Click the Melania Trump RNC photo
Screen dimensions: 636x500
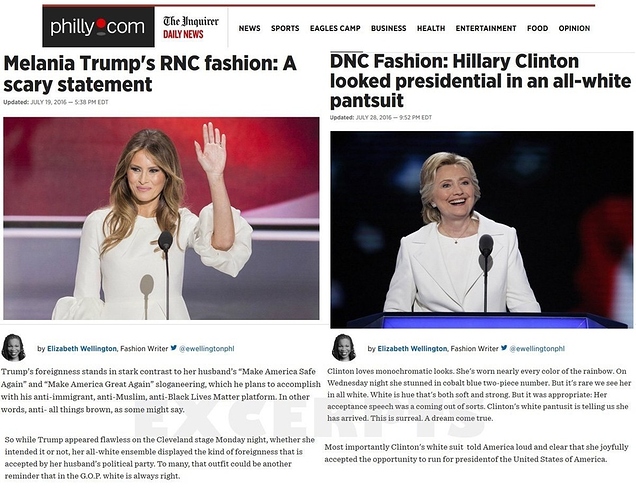[x=161, y=219]
